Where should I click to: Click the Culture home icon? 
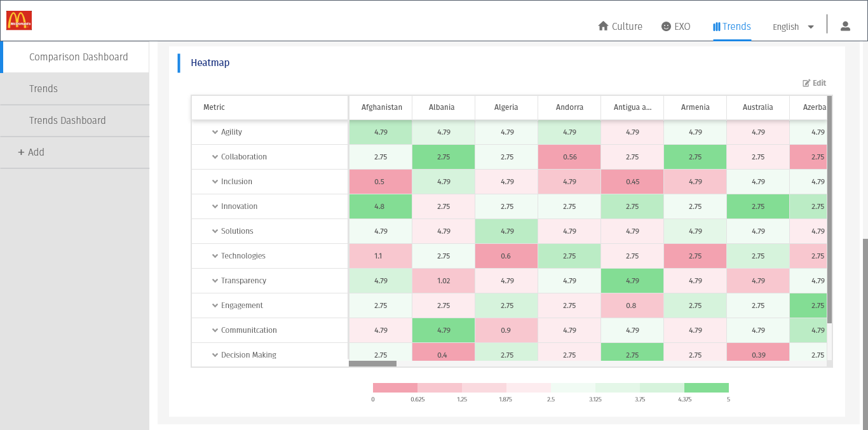pyautogui.click(x=603, y=26)
